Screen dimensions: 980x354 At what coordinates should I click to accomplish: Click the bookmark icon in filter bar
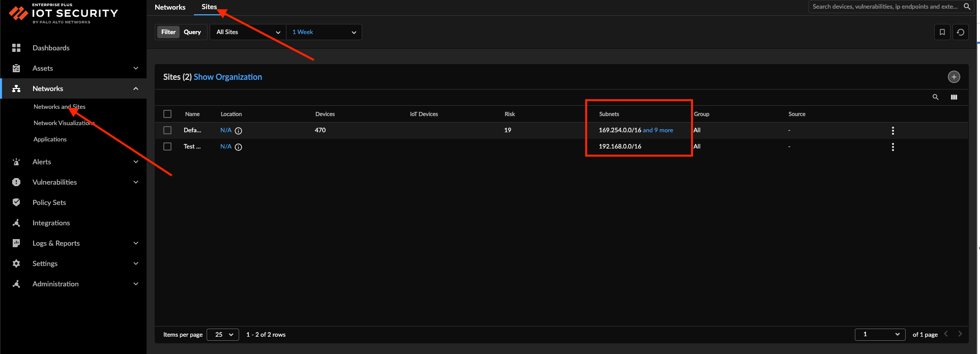(x=942, y=32)
